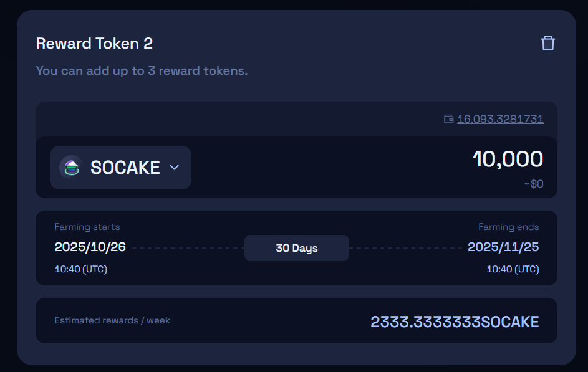The image size is (588, 372).
Task: Use max balance 16,093.3281731 link
Action: tap(500, 119)
